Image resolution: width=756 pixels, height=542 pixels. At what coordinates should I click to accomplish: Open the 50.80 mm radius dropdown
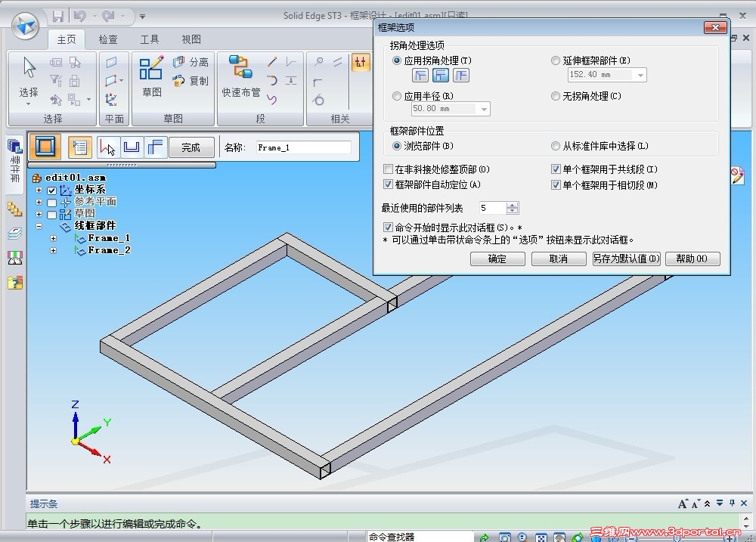(484, 109)
